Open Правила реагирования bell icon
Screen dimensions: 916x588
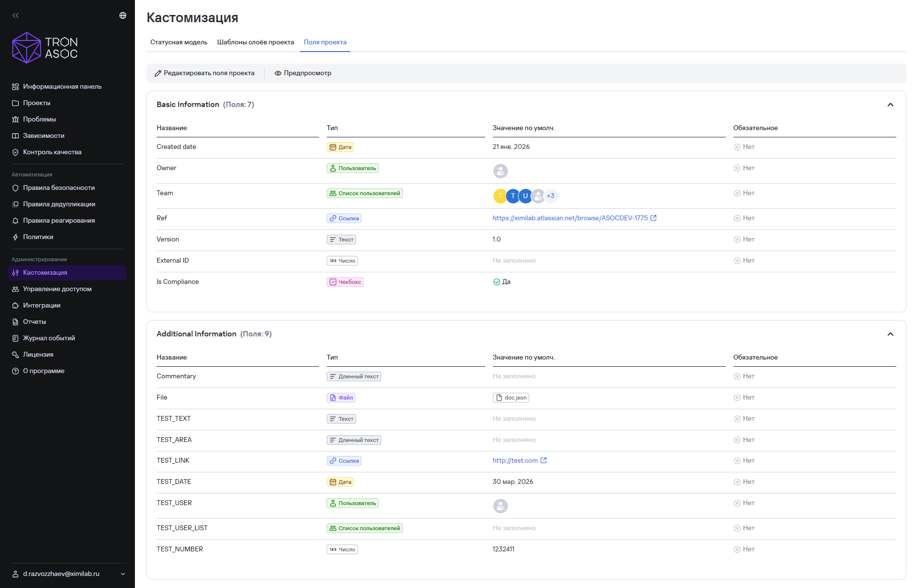click(15, 221)
